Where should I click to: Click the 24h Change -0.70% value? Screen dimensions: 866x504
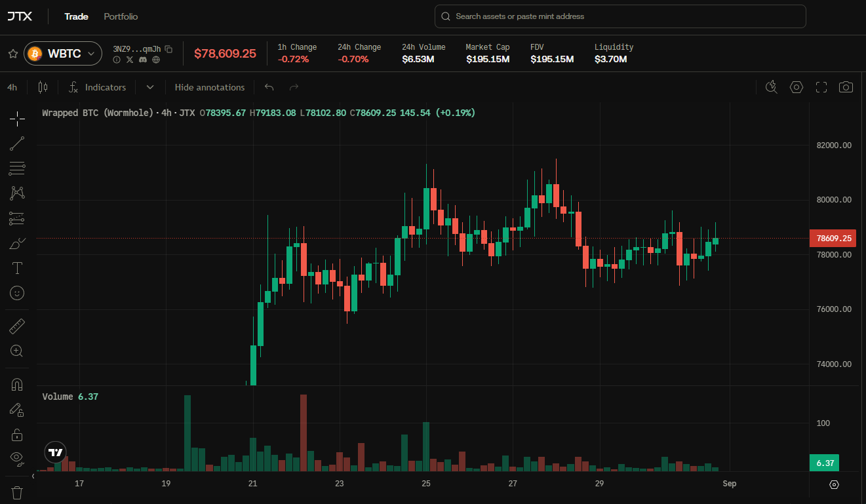[353, 59]
